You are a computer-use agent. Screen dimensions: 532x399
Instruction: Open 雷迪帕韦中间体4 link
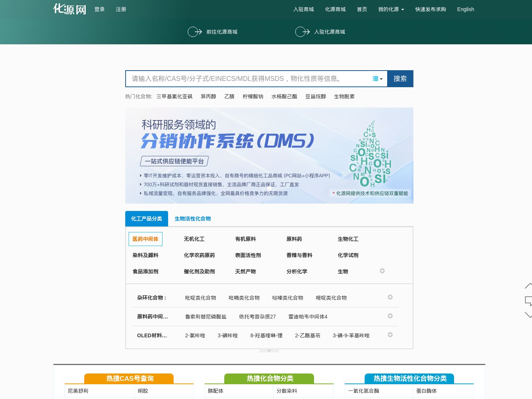click(308, 317)
